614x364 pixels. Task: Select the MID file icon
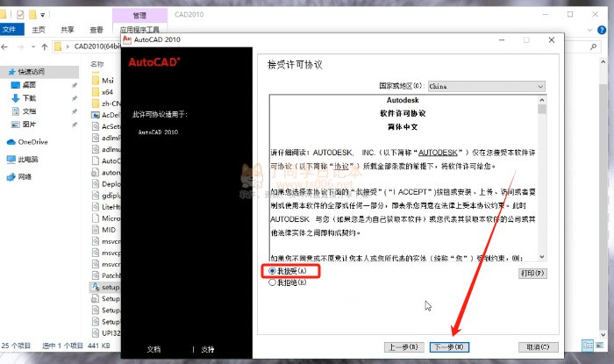pos(96,230)
